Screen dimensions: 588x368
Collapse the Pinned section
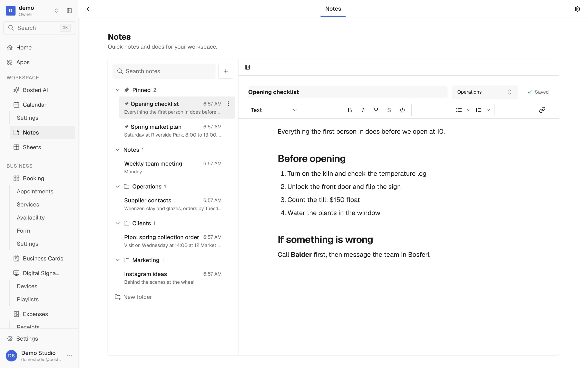coord(118,90)
